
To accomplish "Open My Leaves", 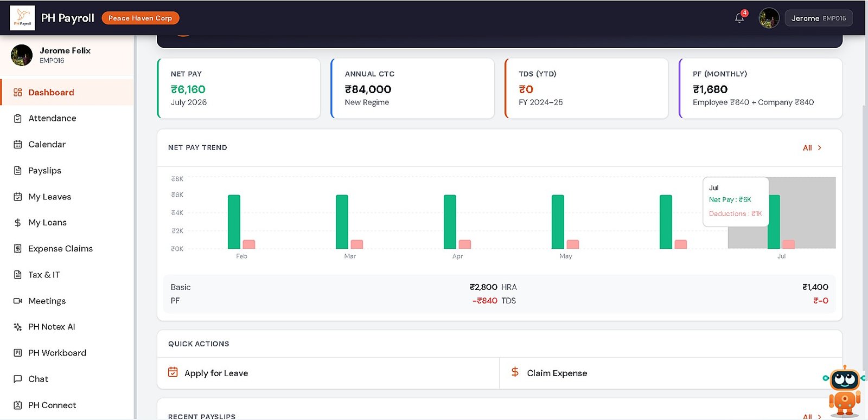I will click(x=67, y=196).
